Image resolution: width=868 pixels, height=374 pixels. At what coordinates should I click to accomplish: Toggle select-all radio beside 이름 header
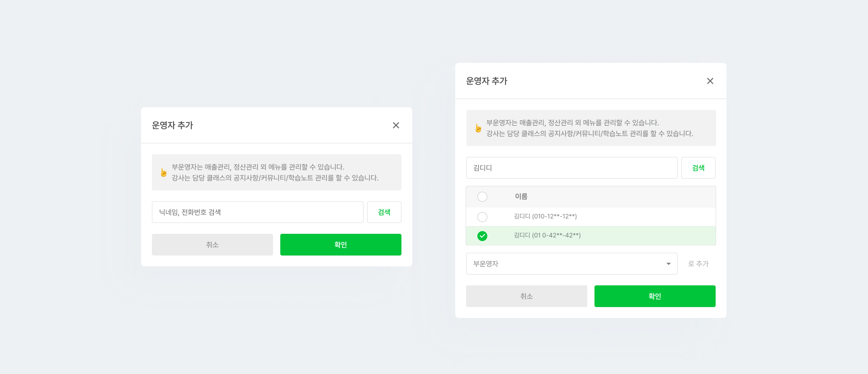pos(482,197)
